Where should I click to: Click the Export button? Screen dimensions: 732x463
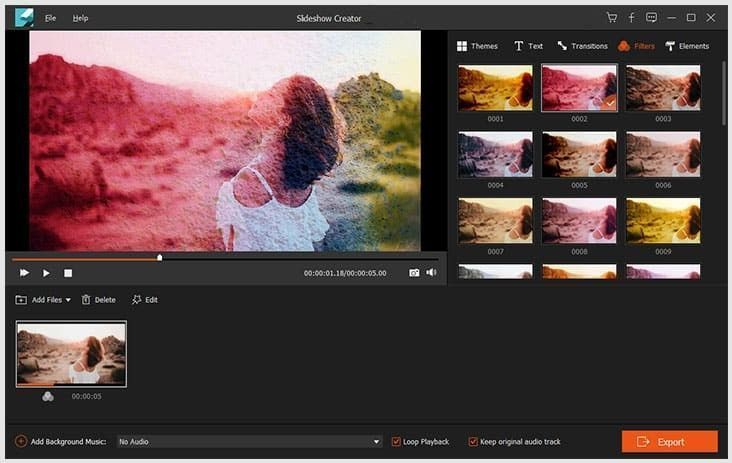click(669, 442)
